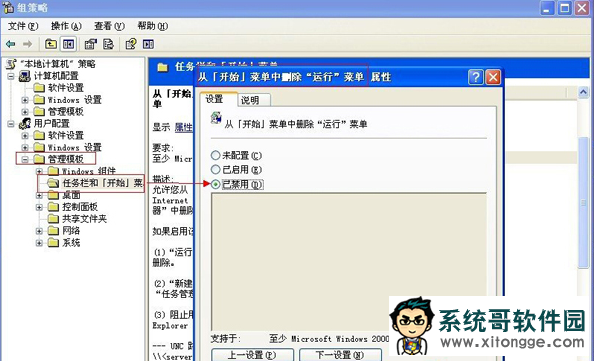Click the 上一设置(P) button
The height and width of the screenshot is (361, 594).
pos(252,355)
